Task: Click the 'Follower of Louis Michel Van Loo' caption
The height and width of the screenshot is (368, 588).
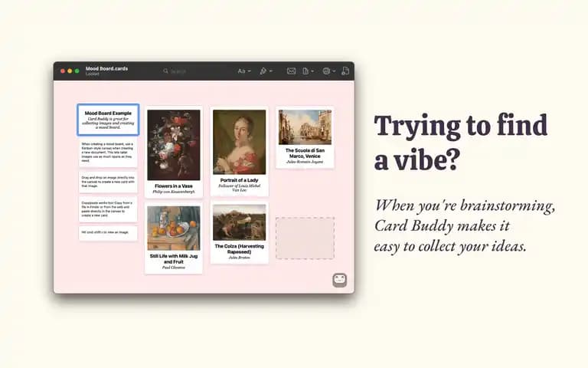Action: click(239, 188)
